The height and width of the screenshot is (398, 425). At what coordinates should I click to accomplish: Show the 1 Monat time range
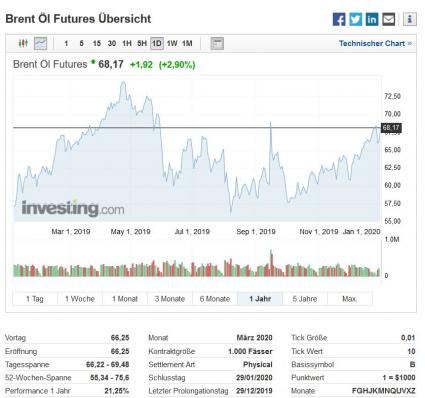(125, 299)
